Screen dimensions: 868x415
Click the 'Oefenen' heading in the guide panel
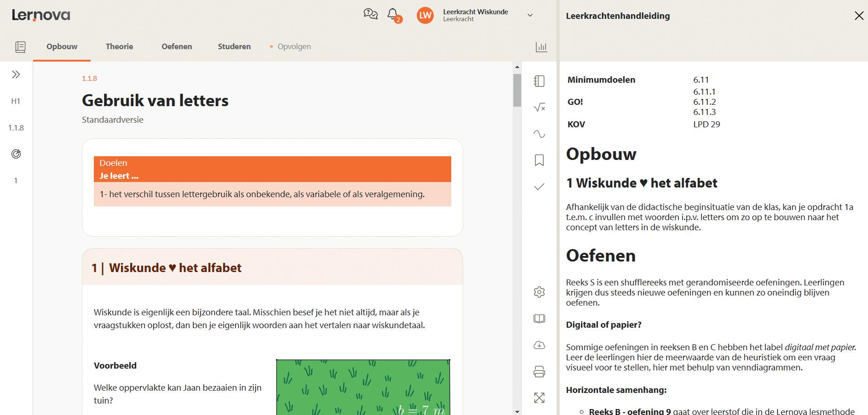(601, 256)
